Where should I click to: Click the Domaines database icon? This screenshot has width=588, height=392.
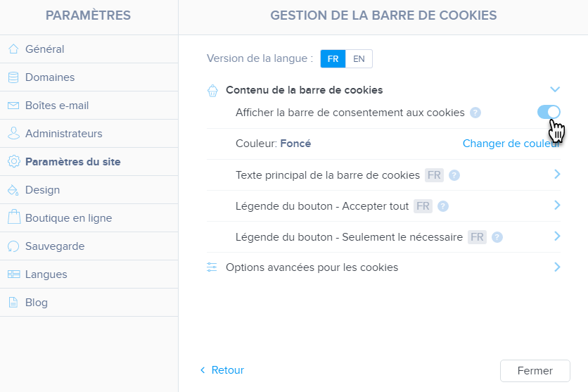pos(13,77)
